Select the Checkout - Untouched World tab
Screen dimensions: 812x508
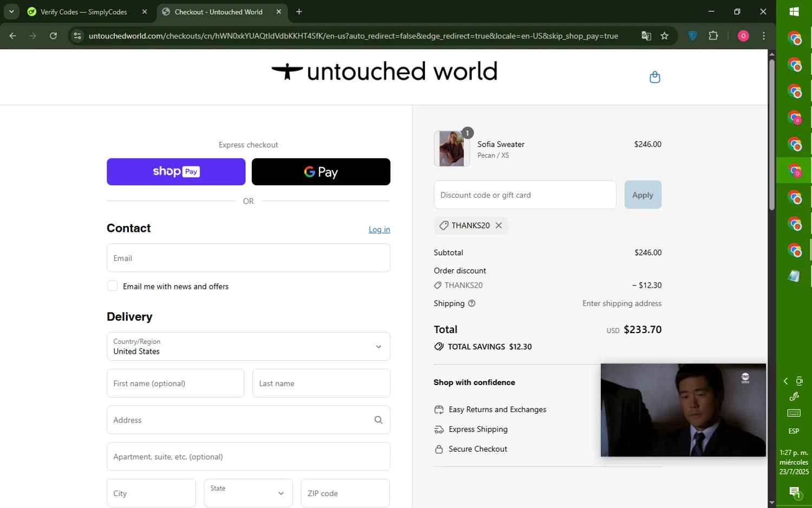pos(219,11)
